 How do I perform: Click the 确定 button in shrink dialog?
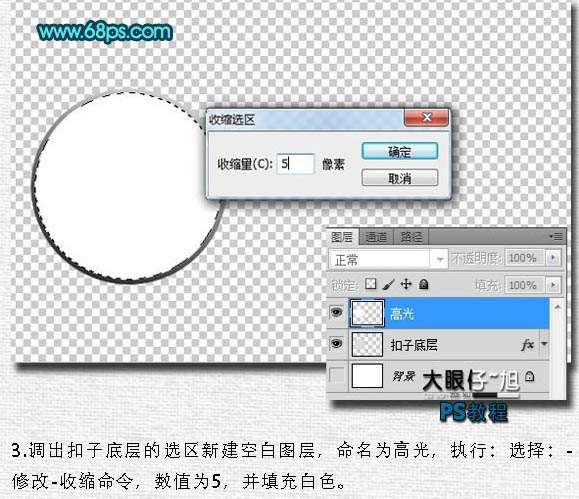click(400, 151)
